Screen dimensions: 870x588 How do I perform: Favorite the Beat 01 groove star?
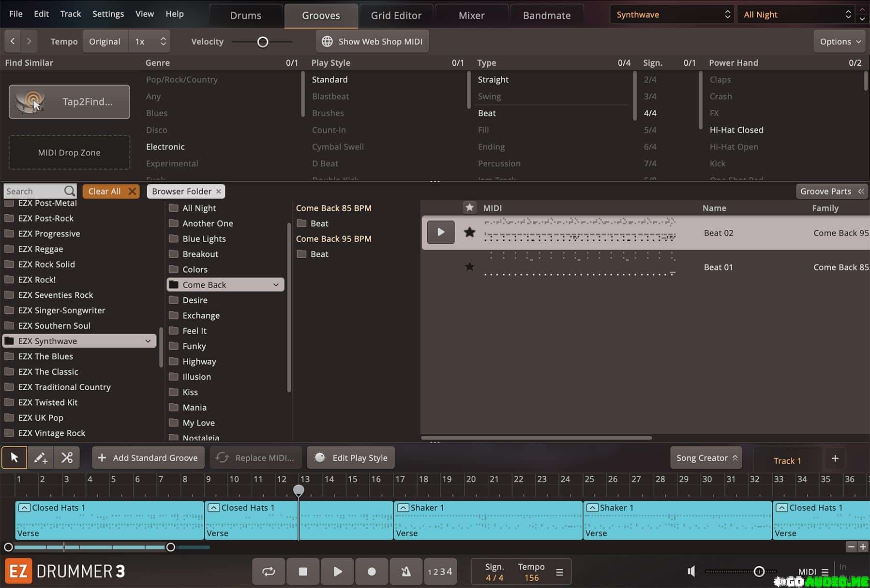[x=469, y=266]
